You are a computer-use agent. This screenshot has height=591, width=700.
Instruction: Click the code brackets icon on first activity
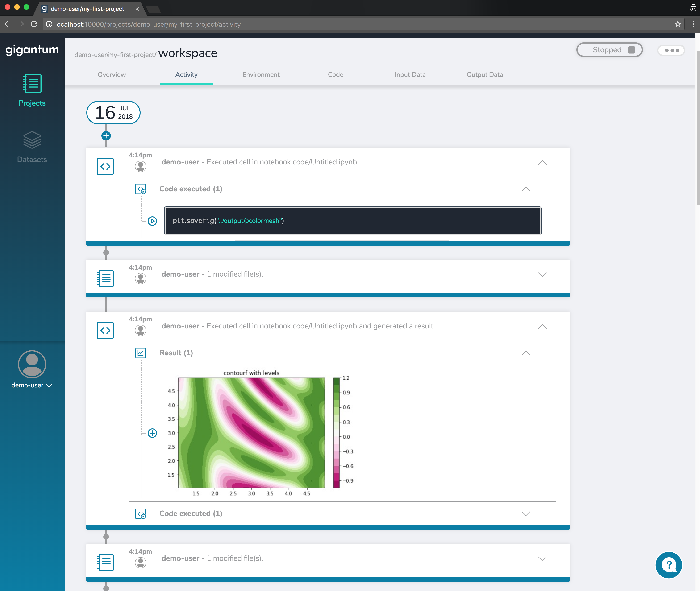coord(105,166)
